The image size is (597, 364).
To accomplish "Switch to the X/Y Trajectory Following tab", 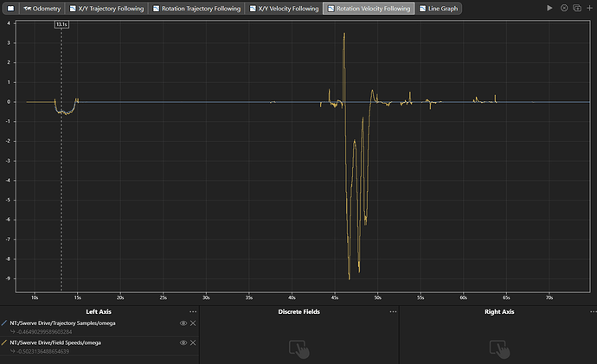I will coord(106,9).
